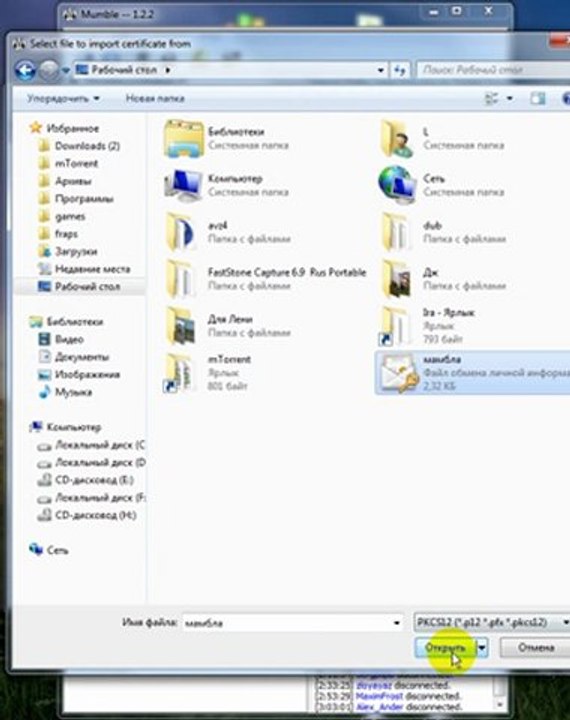Open Локальный диск (F: in the sidebar
Screen dimensions: 570x720
click(91, 498)
